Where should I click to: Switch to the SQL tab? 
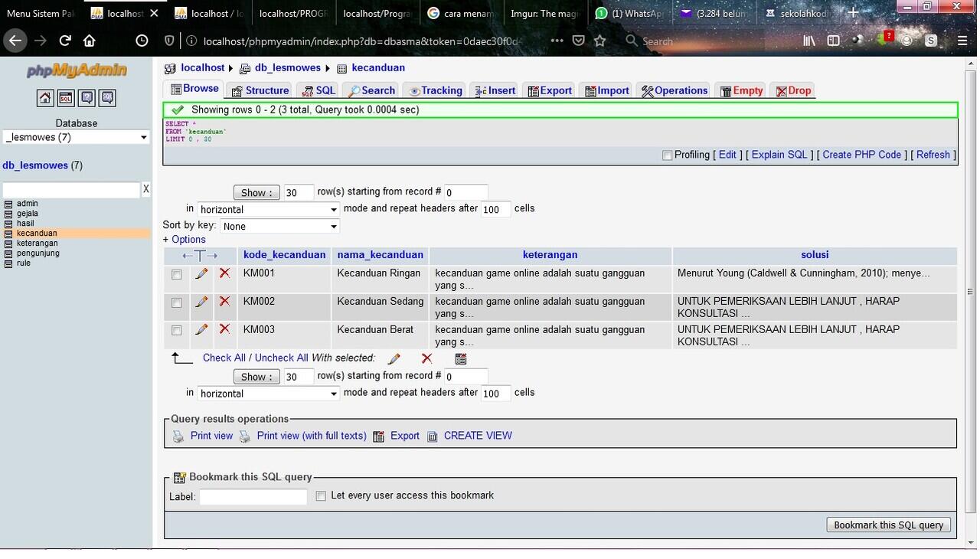click(318, 90)
